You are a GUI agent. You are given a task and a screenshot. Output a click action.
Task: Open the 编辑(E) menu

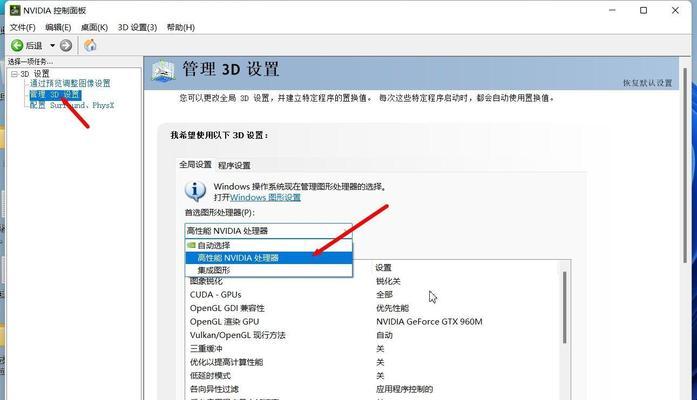[x=58, y=28]
